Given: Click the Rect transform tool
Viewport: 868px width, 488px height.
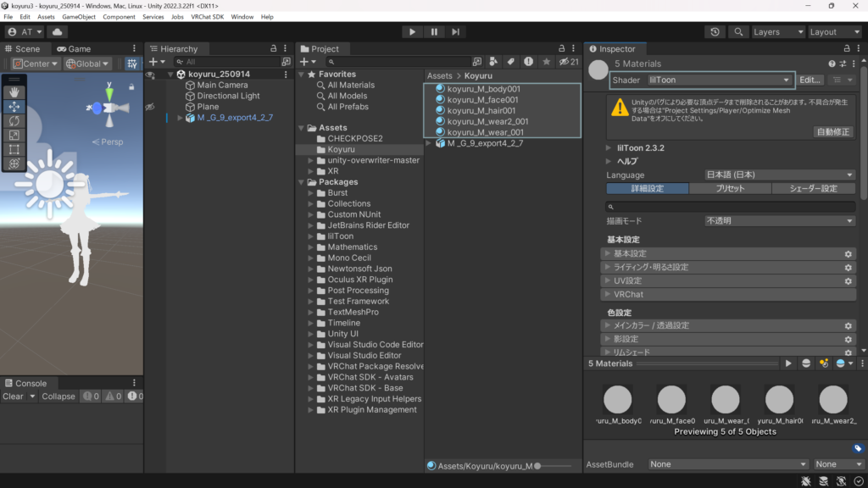Looking at the screenshot, I should [x=14, y=149].
